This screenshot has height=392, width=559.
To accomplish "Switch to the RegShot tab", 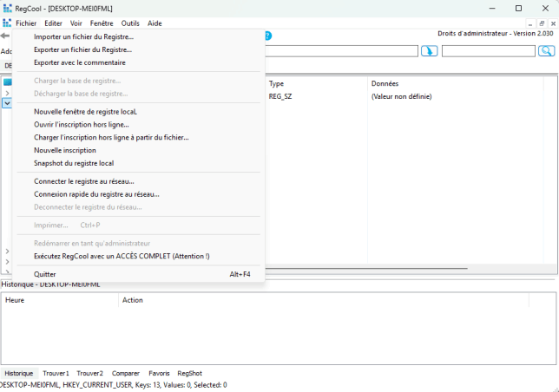I will point(189,373).
